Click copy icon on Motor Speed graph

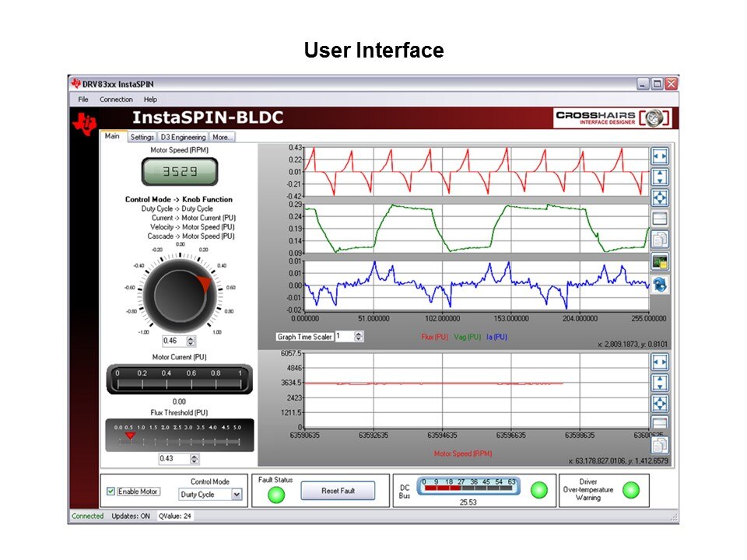click(659, 445)
